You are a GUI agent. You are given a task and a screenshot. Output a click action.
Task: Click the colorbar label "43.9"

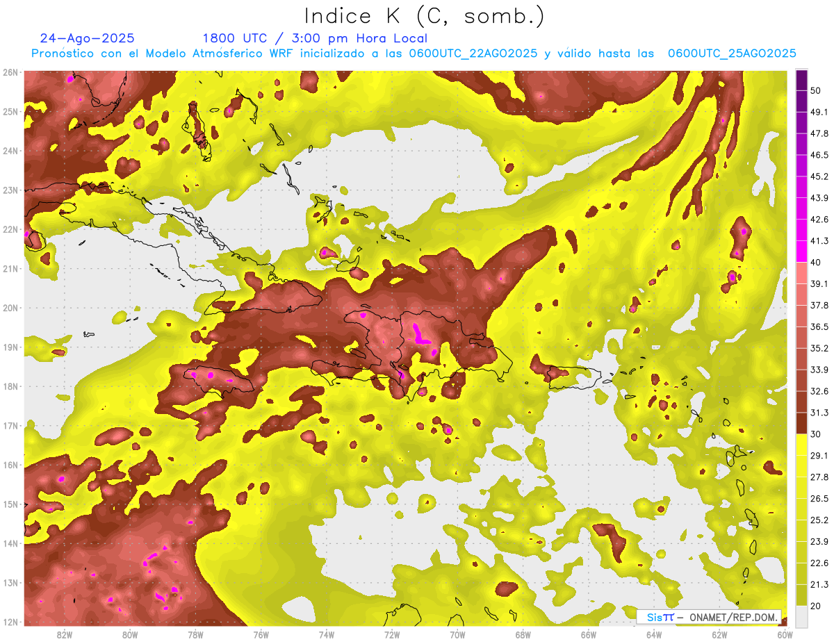coord(819,198)
